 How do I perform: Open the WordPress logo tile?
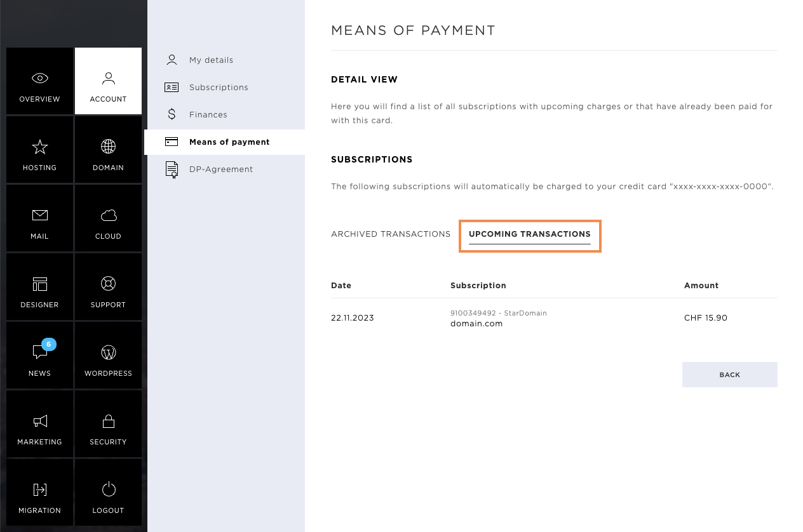[x=108, y=356]
